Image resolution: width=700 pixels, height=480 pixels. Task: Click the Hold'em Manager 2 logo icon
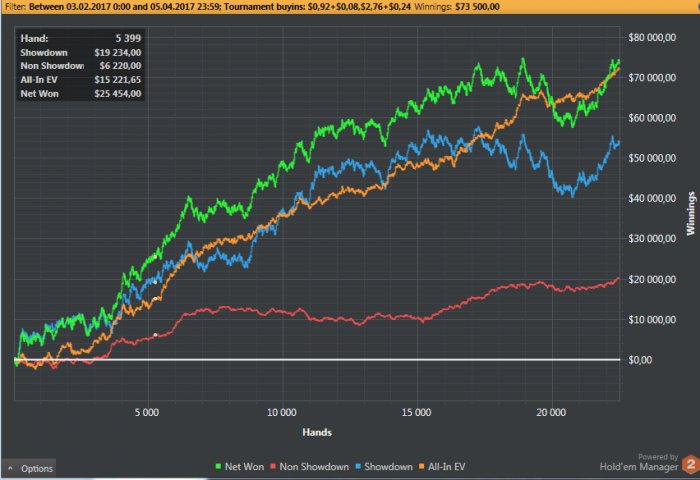[x=690, y=464]
